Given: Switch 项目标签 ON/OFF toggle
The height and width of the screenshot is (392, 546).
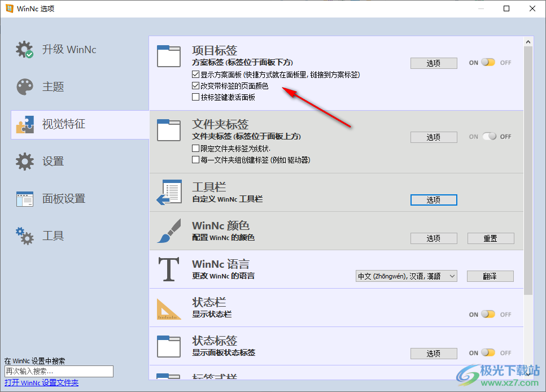Looking at the screenshot, I should [488, 62].
